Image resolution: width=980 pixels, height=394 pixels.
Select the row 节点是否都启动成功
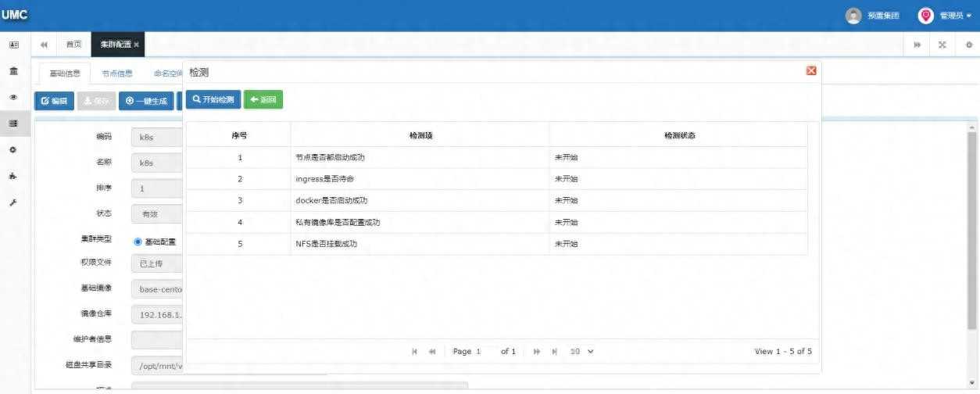tap(497, 157)
